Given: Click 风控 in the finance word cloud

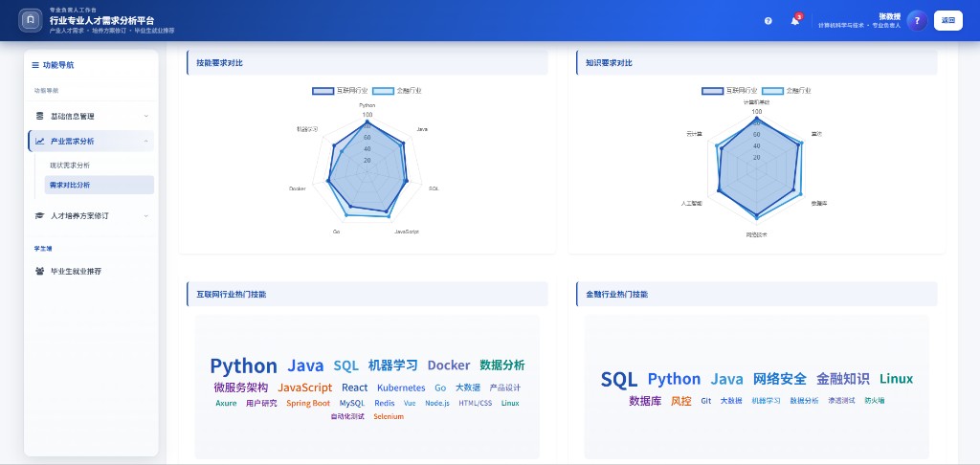Looking at the screenshot, I should [x=681, y=401].
